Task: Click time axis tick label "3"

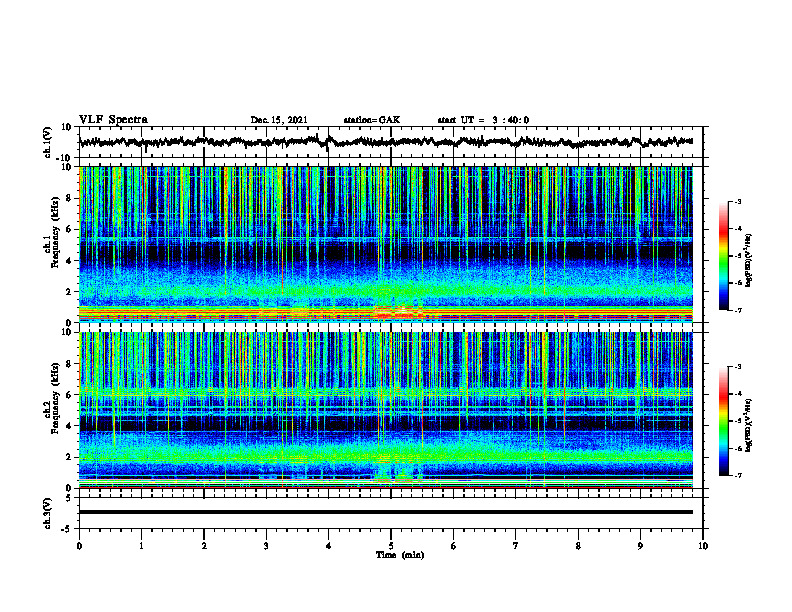Action: click(x=266, y=546)
